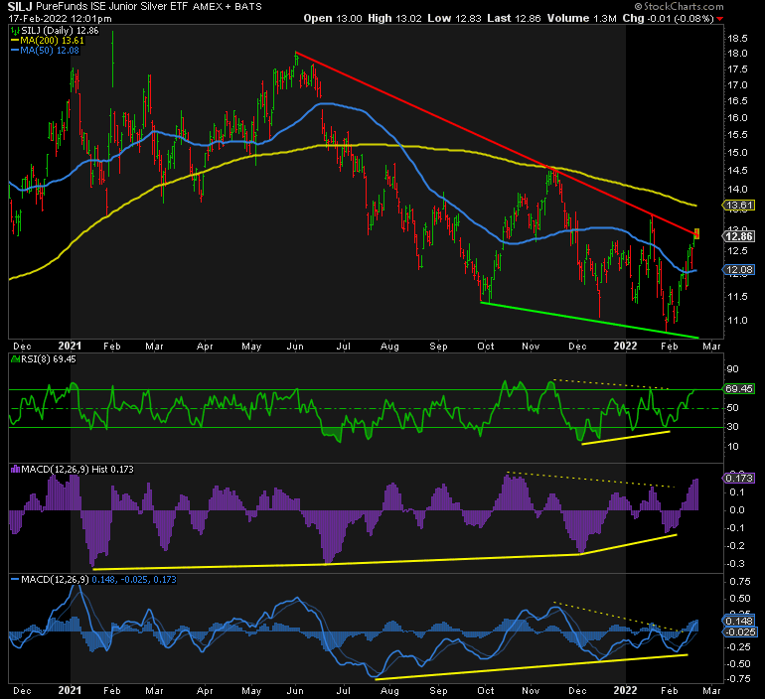This screenshot has height=700, width=765.
Task: Click the blue 12.08 price tag on right axis
Action: click(739, 269)
